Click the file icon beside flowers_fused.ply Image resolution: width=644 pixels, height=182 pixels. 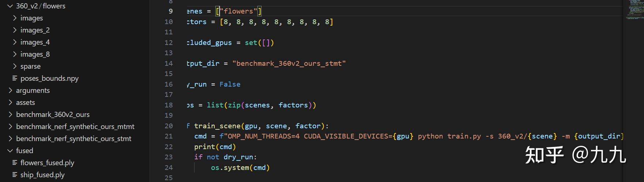click(15, 163)
